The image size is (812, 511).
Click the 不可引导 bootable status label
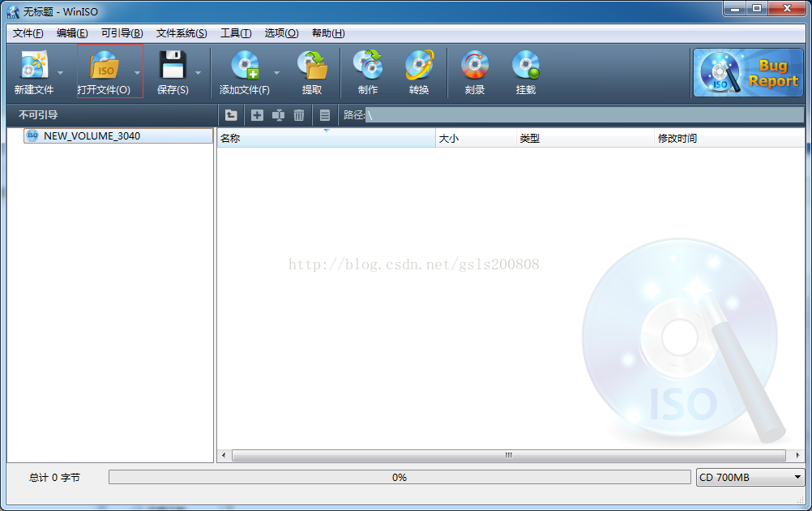click(x=38, y=115)
